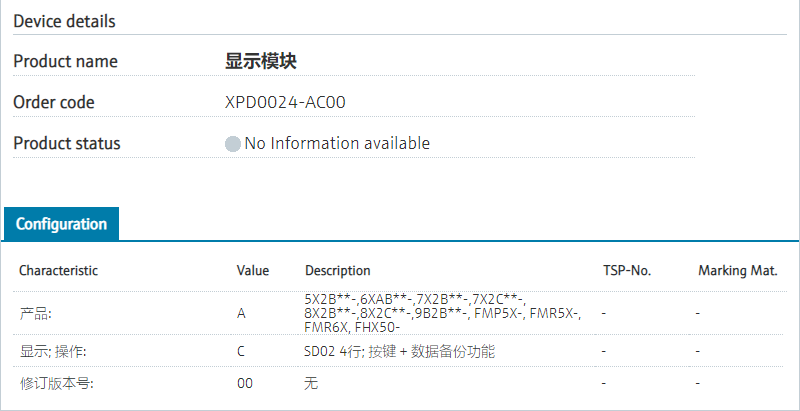Click value 00 in the 修订版本号 row
The height and width of the screenshot is (411, 800).
pyautogui.click(x=245, y=383)
